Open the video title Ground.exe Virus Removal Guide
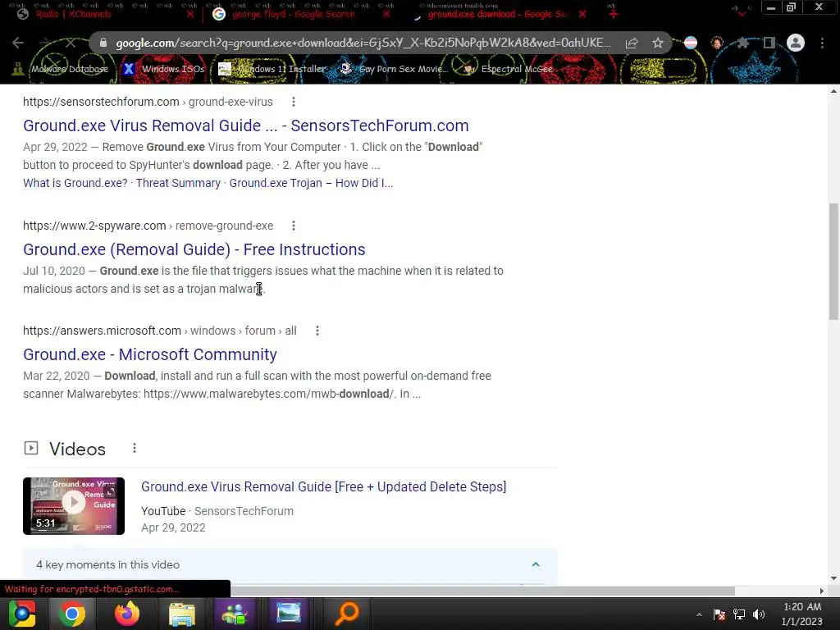 tap(323, 486)
